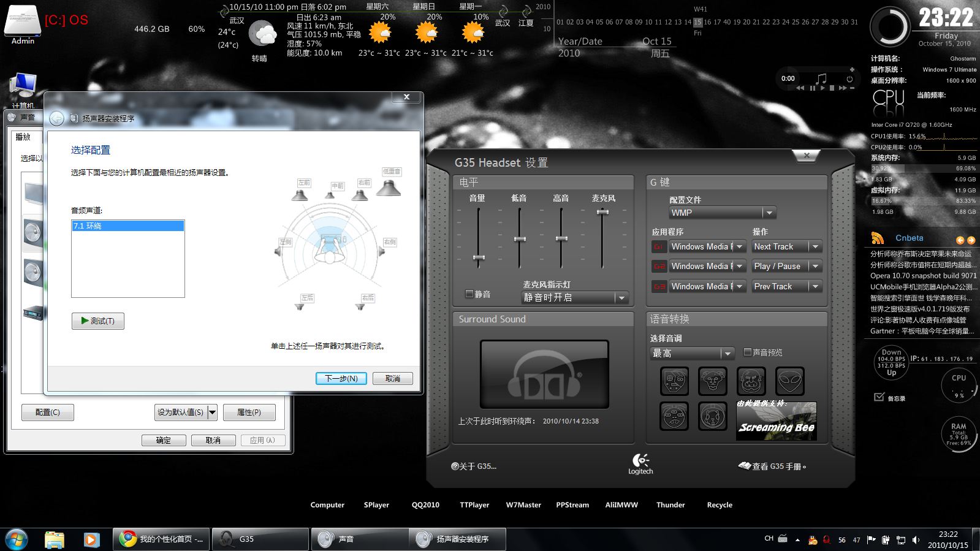
Task: Select the robot voice morphing face icon
Action: (674, 381)
